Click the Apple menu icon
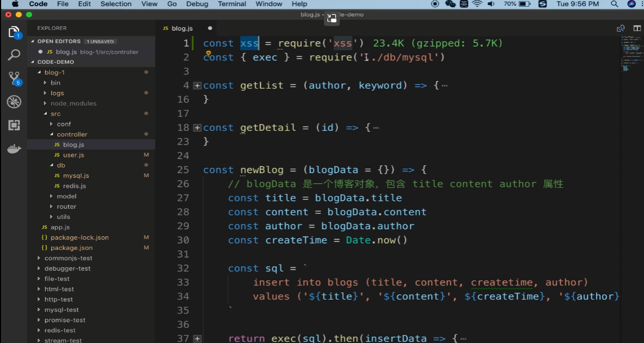 coord(15,4)
